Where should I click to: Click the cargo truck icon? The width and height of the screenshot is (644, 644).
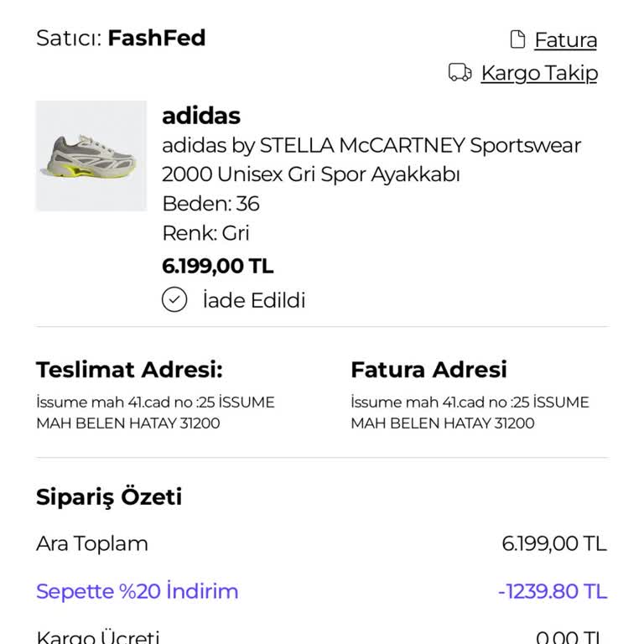(x=460, y=72)
